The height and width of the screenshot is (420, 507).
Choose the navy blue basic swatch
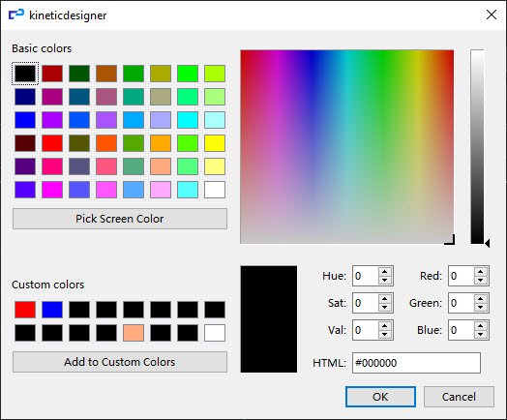pos(25,97)
